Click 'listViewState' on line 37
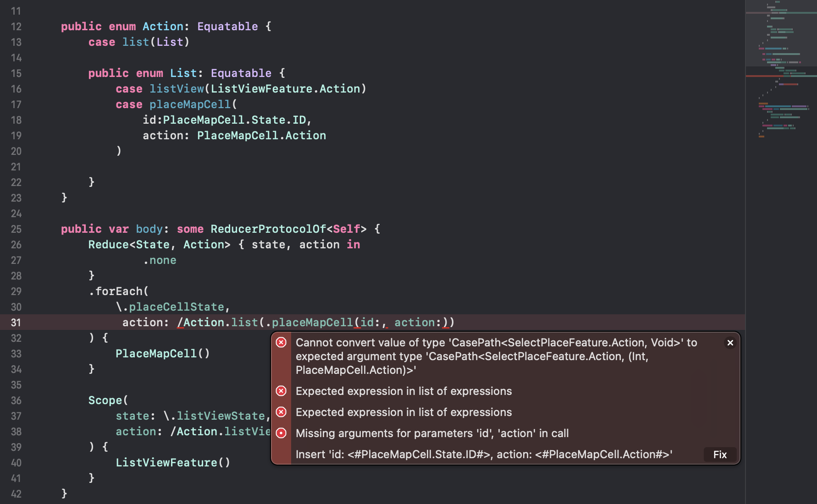 tap(221, 416)
